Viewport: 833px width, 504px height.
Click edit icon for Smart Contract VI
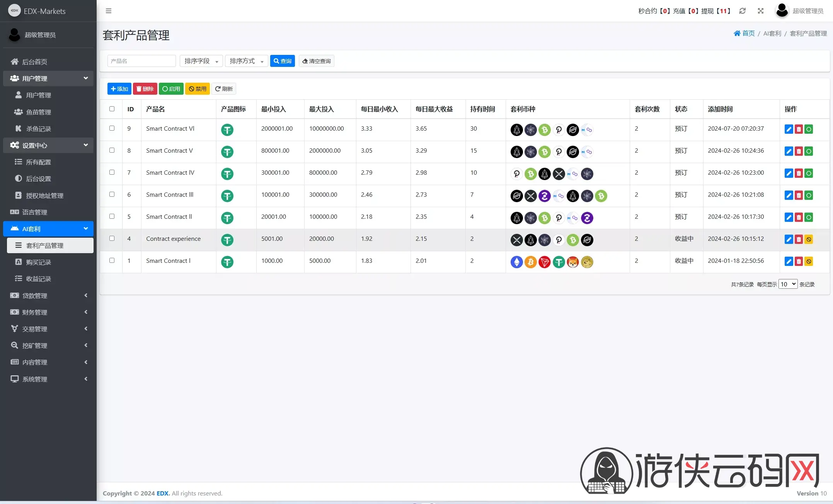[x=789, y=129]
